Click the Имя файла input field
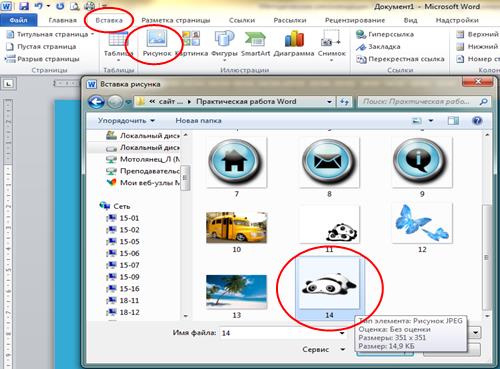500x369 pixels. tap(283, 333)
